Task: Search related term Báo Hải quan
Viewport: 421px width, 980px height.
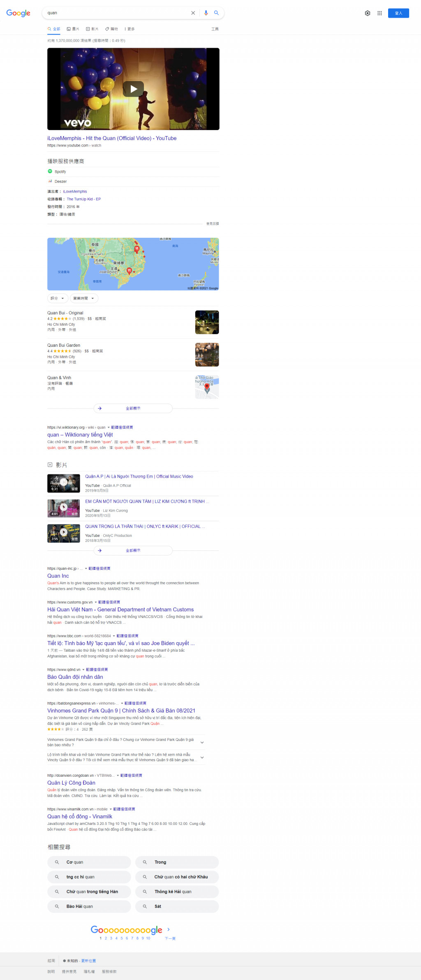Action: coord(89,907)
